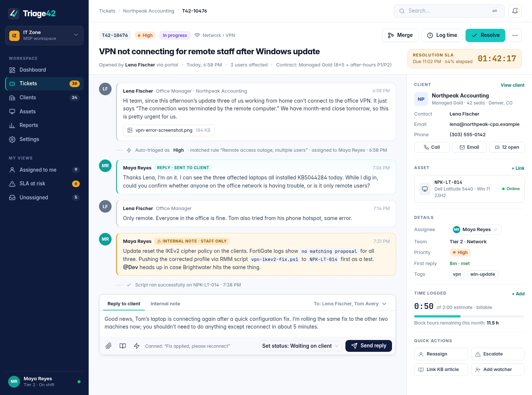
Task: Open the 12 open tickets button
Action: pos(507,147)
